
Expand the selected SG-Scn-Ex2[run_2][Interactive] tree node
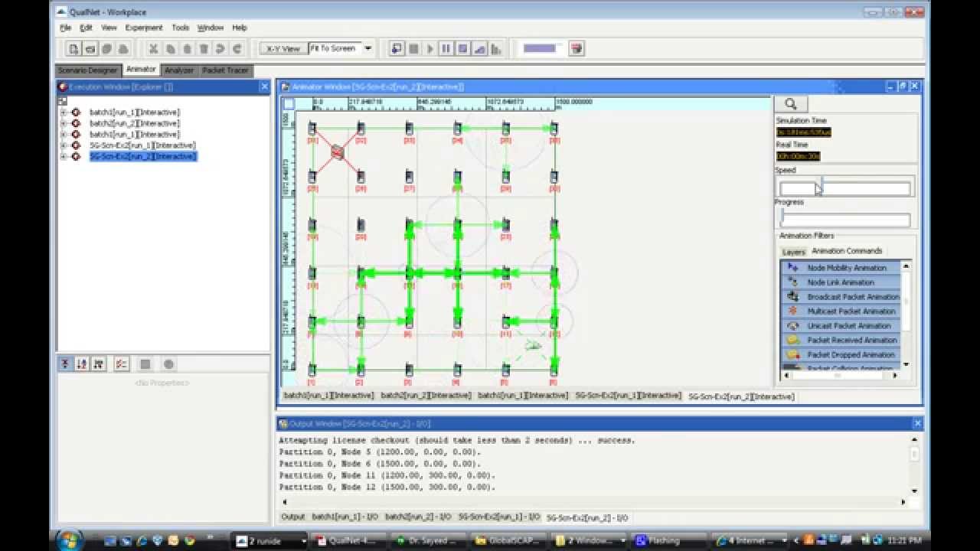(x=63, y=157)
